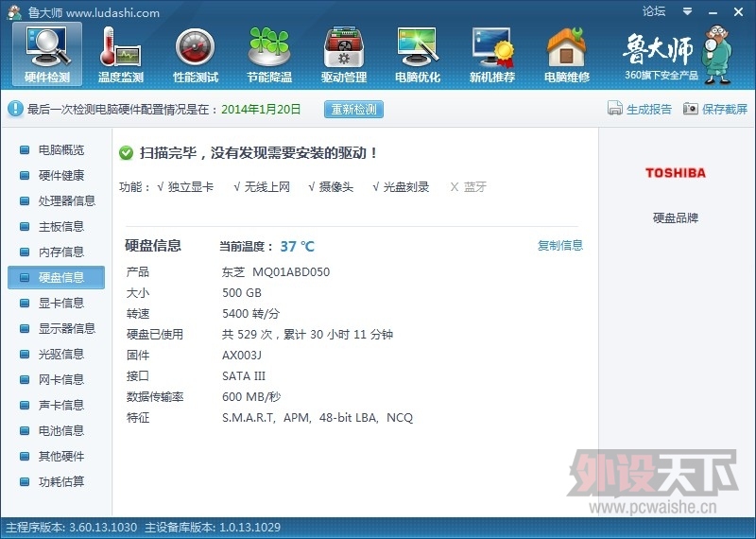The image size is (756, 539).
Task: Click 保存截屏 to save screenshot
Action: pos(725,109)
